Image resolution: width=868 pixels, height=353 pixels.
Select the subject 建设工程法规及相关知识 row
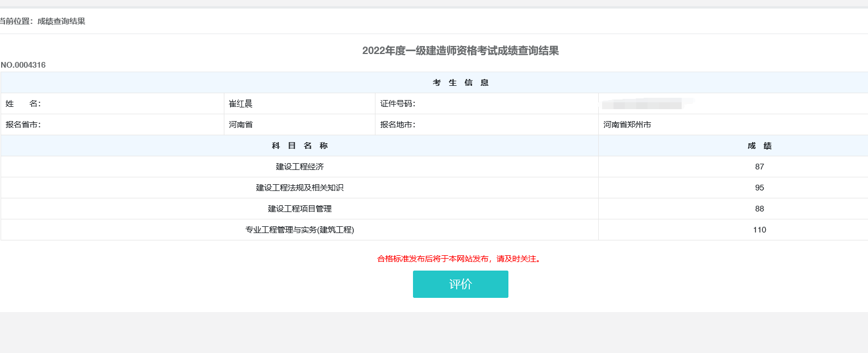point(299,188)
